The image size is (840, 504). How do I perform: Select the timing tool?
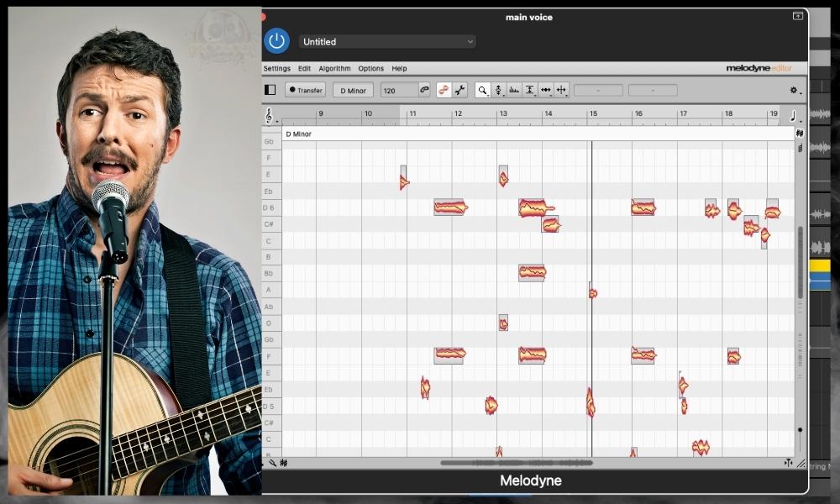545,90
